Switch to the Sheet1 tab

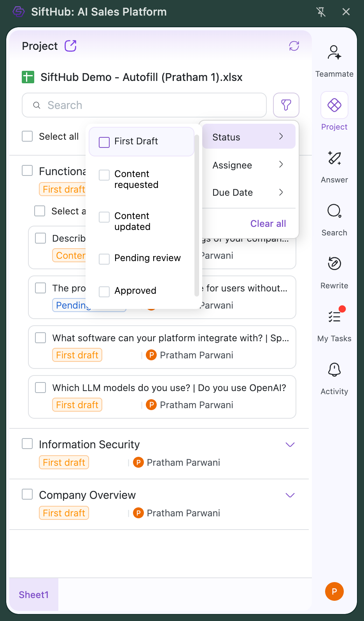pyautogui.click(x=34, y=595)
